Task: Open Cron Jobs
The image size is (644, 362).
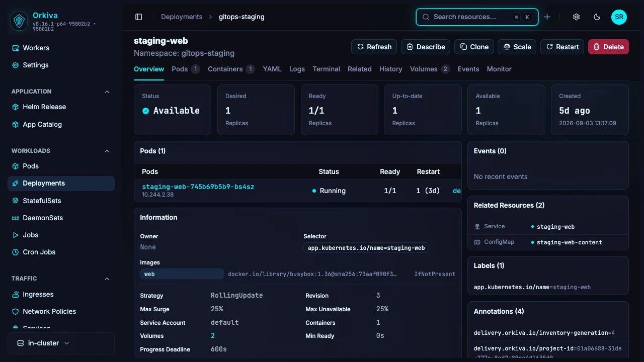Action: (x=61, y=252)
